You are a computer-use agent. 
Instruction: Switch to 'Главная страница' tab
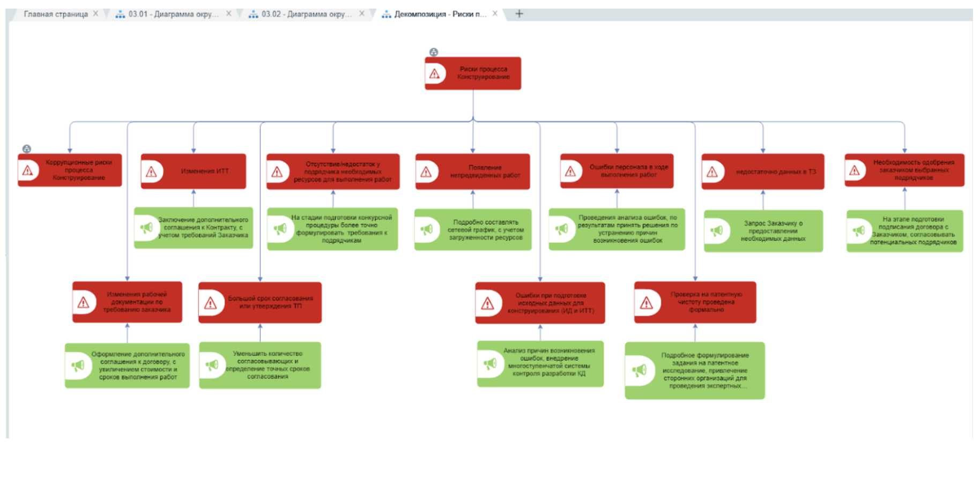(56, 14)
